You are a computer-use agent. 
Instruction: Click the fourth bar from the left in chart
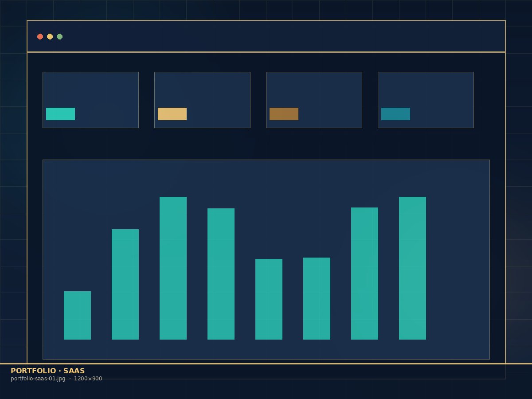click(x=221, y=274)
